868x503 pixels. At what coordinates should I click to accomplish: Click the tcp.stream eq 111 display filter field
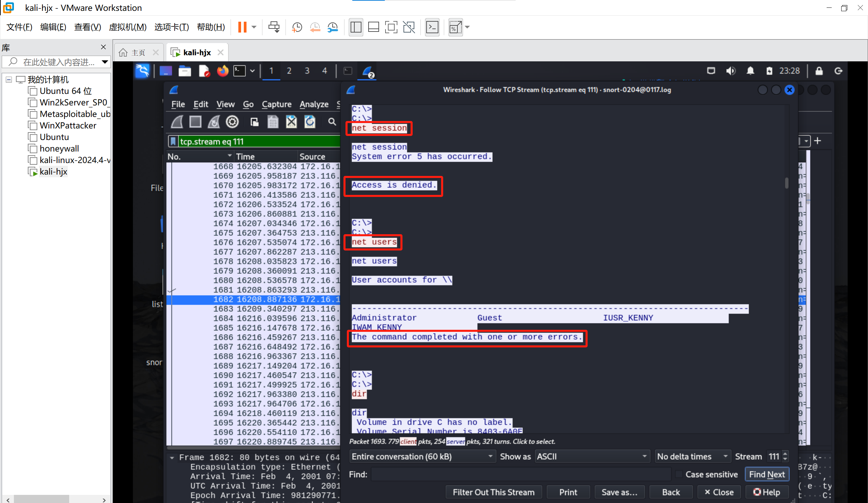click(x=259, y=141)
